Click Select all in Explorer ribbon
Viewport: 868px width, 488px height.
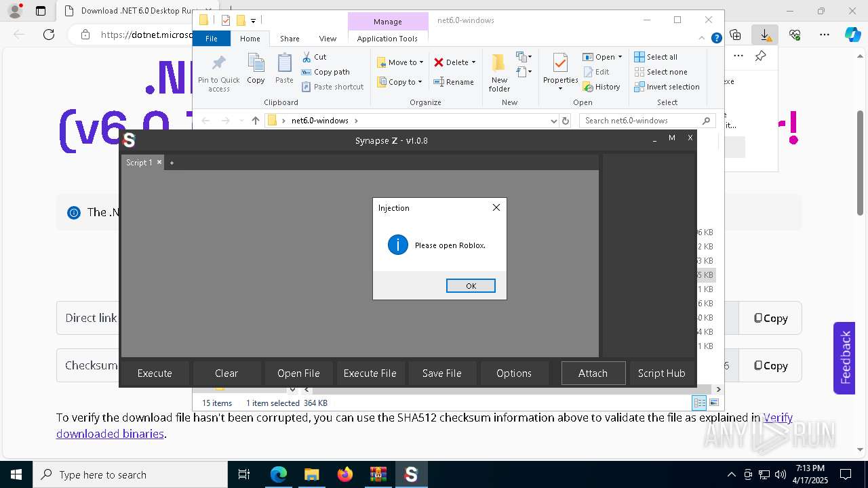click(656, 57)
